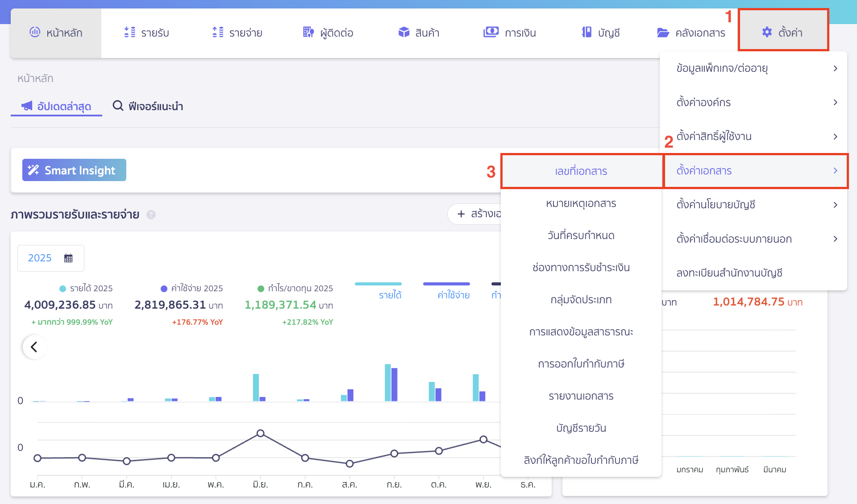Image resolution: width=857 pixels, height=504 pixels.
Task: Click the settings gear icon
Action: [x=766, y=32]
